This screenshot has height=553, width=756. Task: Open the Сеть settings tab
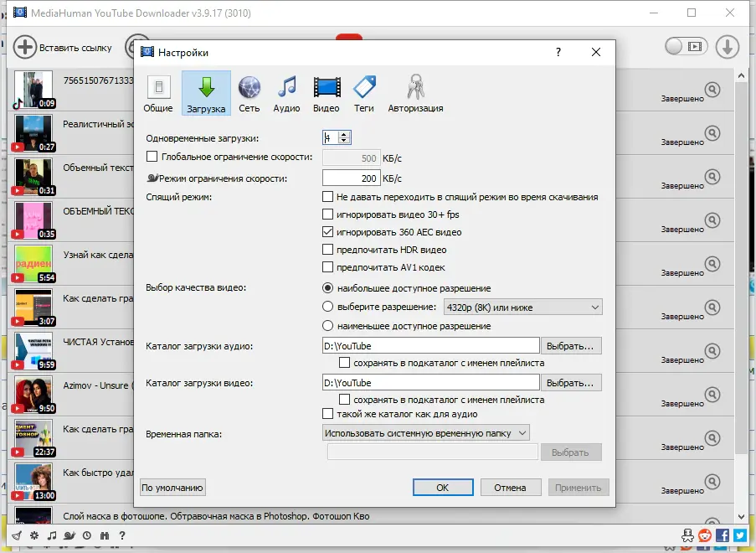249,94
